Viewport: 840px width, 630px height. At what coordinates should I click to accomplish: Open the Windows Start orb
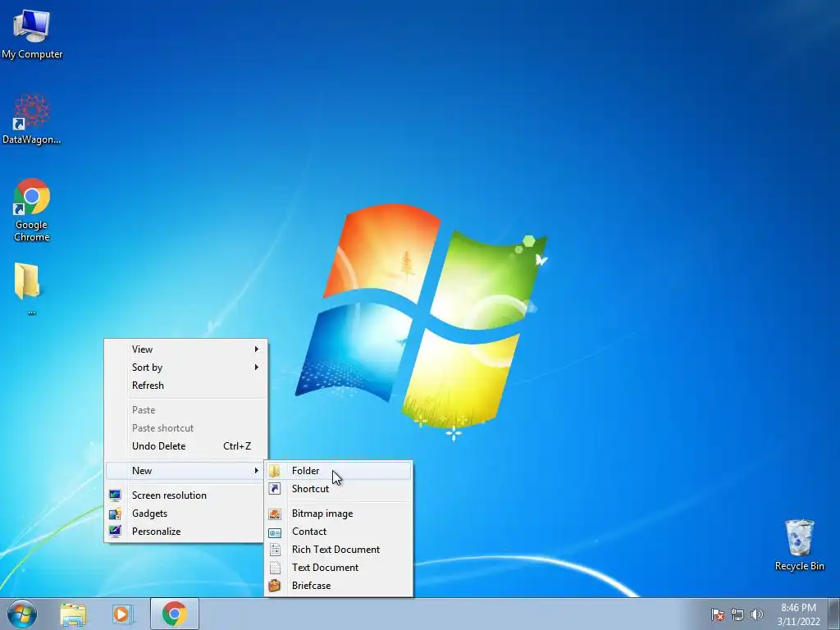pos(22,614)
